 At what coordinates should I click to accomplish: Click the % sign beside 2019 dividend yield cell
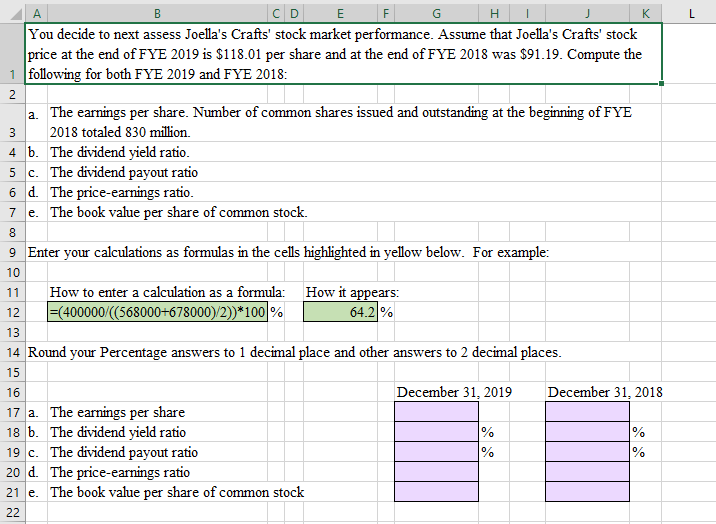click(488, 432)
